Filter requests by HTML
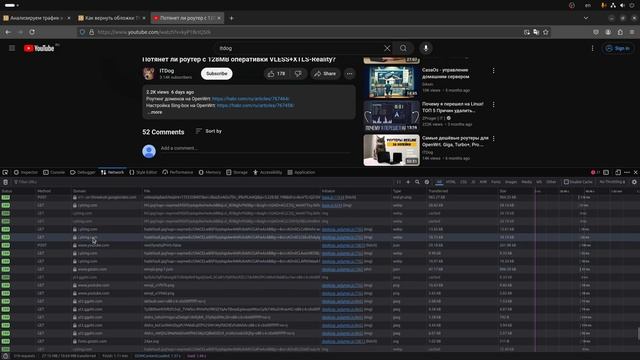 pyautogui.click(x=451, y=182)
